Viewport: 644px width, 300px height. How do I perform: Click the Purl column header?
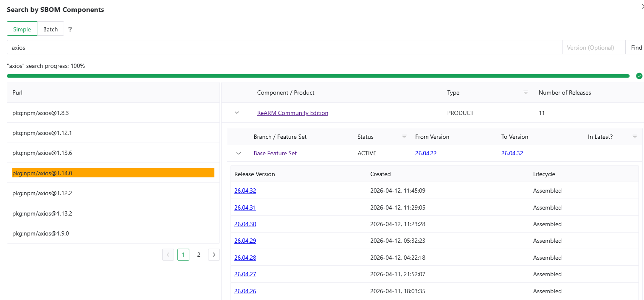pyautogui.click(x=113, y=93)
